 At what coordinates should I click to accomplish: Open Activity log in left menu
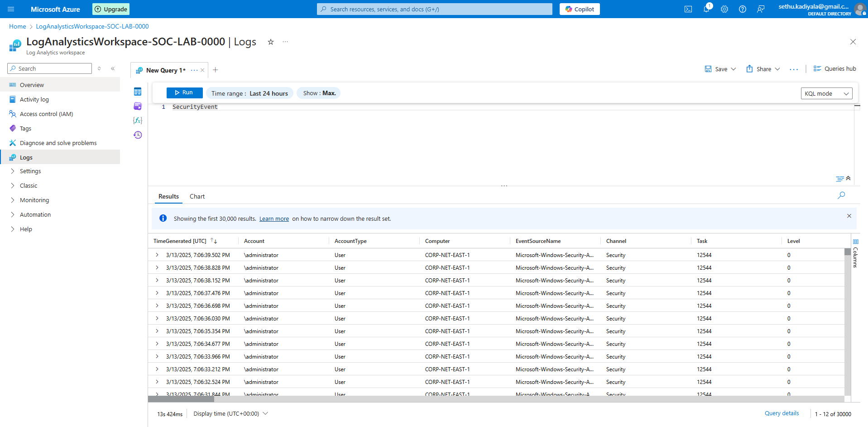(60, 99)
